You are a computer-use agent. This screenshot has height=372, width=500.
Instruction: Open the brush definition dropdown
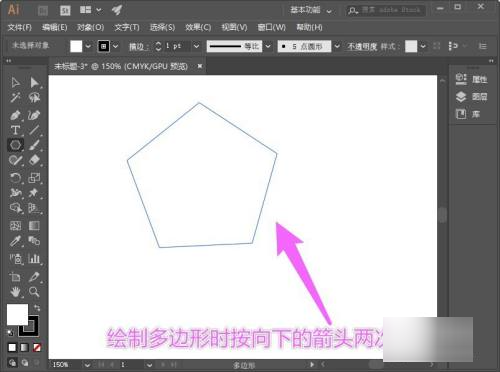[337, 46]
